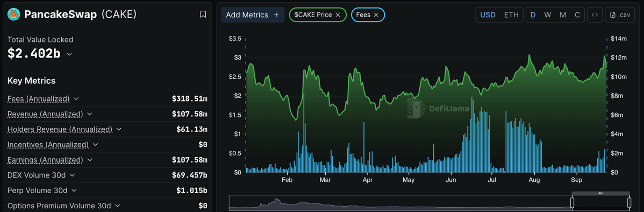Viewport: 644px width, 212px height.
Task: Click the left handle of range slider
Action: click(x=572, y=202)
